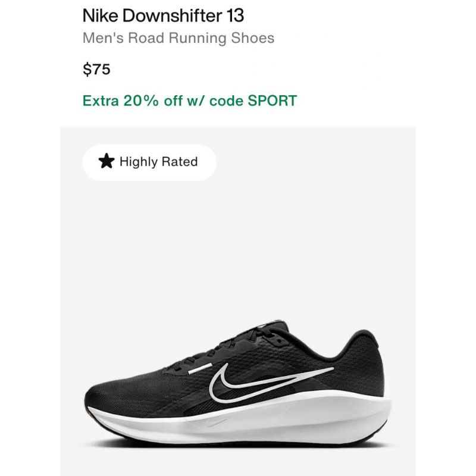Tap the SPORT promo code word
The width and height of the screenshot is (476, 476).
coord(272,101)
